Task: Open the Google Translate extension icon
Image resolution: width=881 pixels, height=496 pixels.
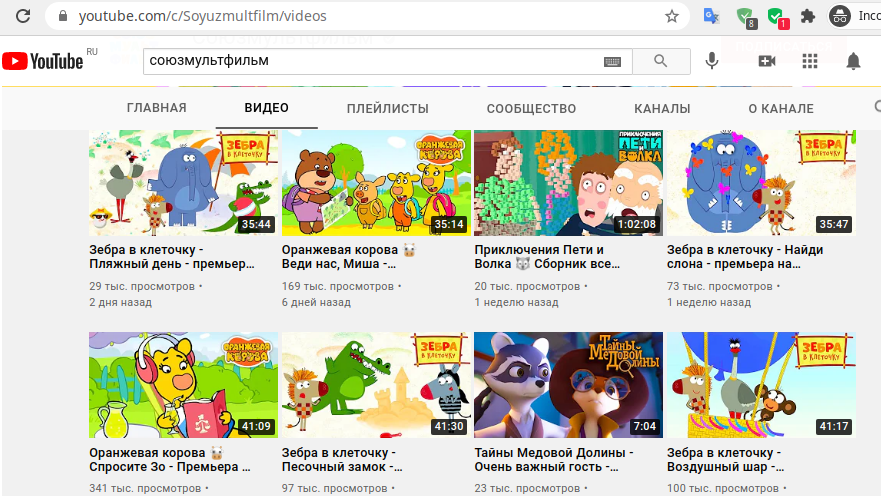Action: pos(711,16)
